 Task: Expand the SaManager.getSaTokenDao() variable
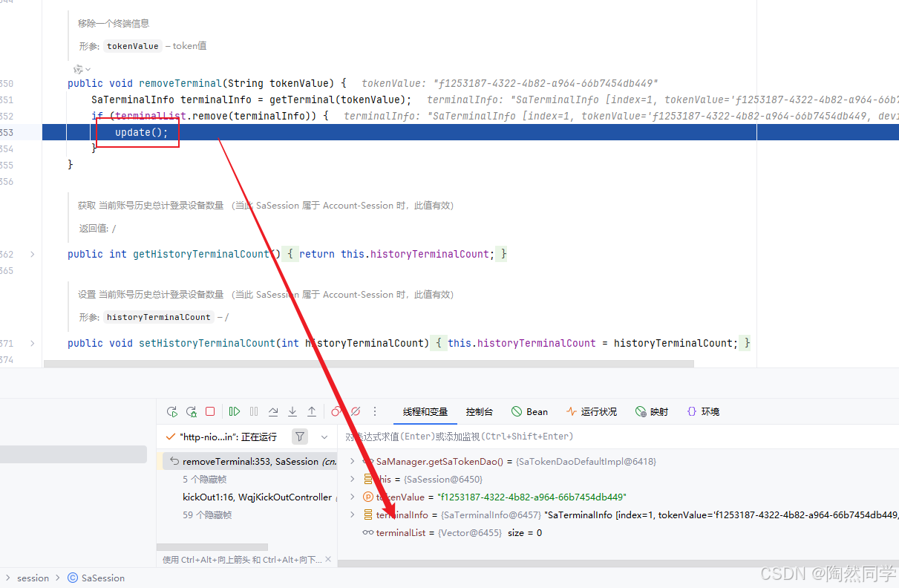coord(352,462)
